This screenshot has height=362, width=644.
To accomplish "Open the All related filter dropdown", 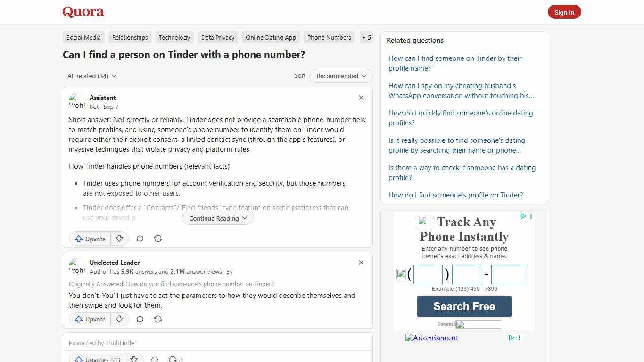I will [92, 76].
